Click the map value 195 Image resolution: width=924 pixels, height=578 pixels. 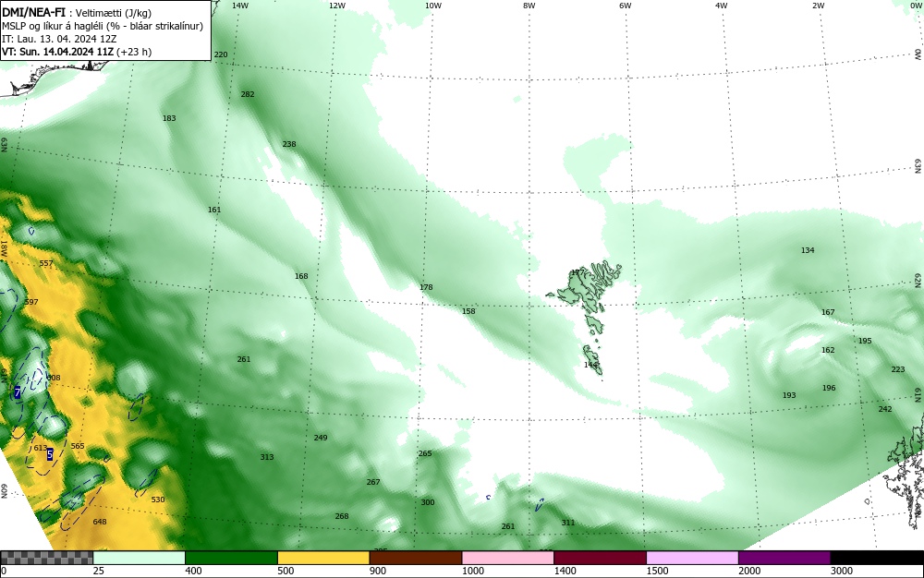(865, 342)
